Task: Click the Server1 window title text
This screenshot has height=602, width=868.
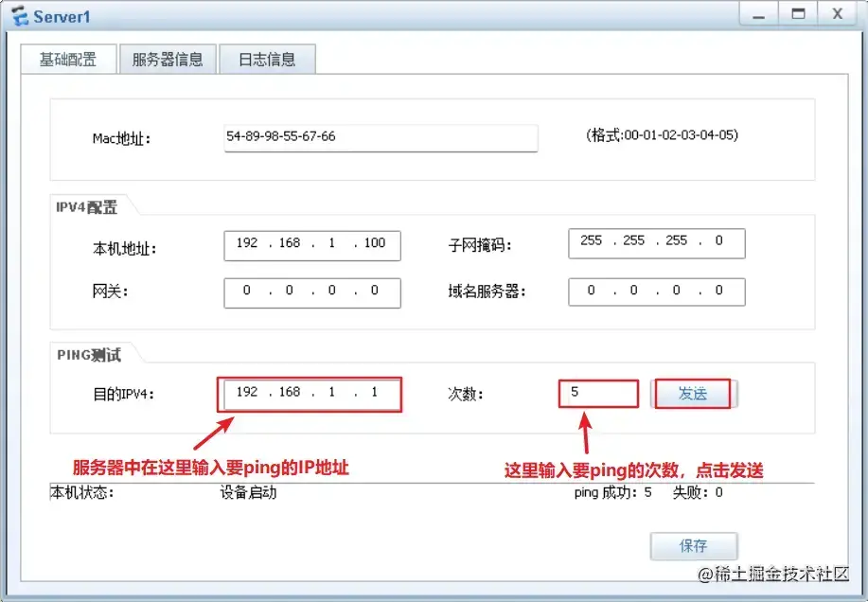Action: 62,17
